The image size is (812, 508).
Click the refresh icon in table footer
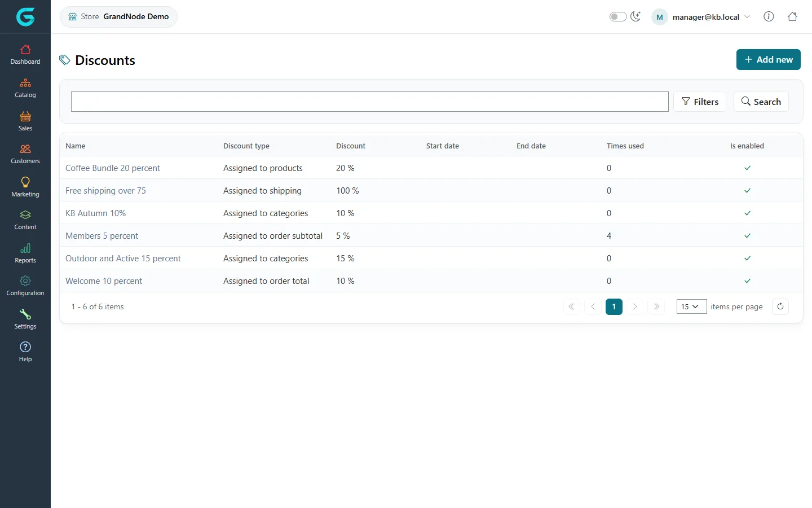tap(780, 306)
